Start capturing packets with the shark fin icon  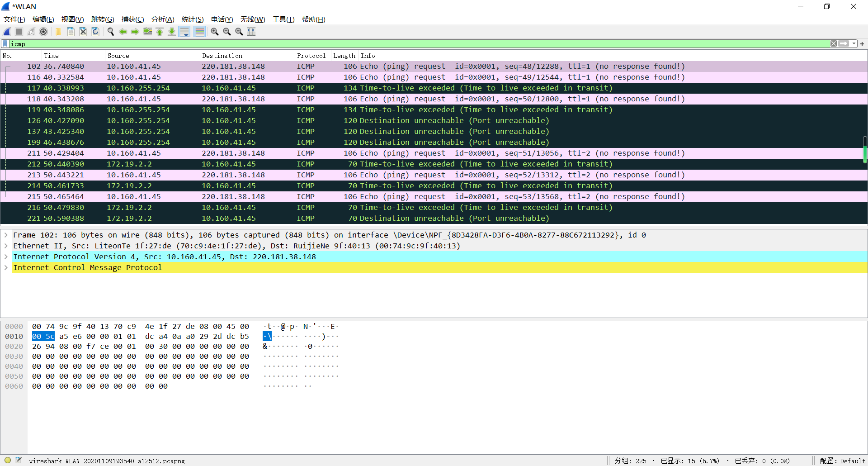pos(7,32)
